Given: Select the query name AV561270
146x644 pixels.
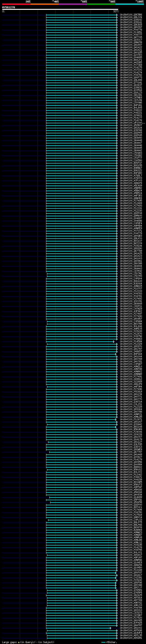Looking at the screenshot, I should click(x=8, y=7).
